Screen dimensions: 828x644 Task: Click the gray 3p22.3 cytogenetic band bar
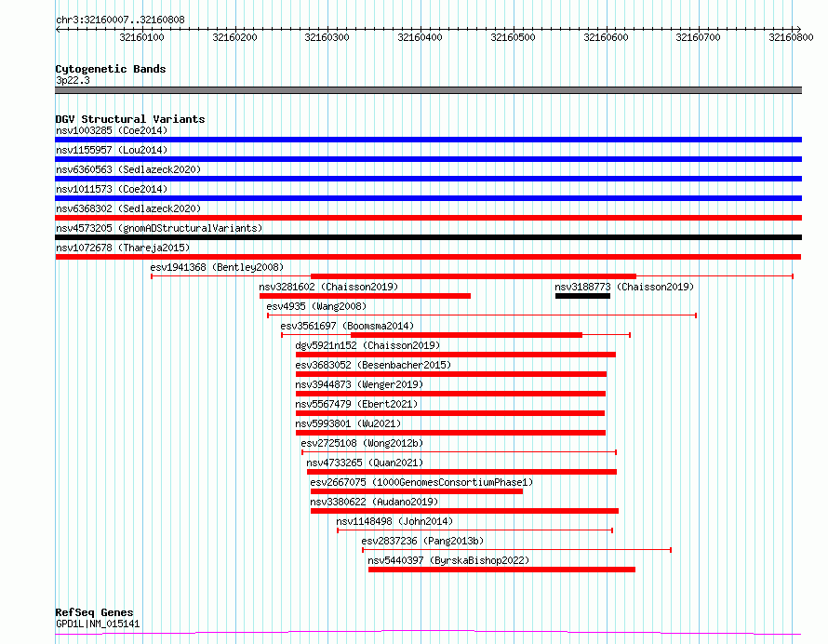pyautogui.click(x=428, y=90)
